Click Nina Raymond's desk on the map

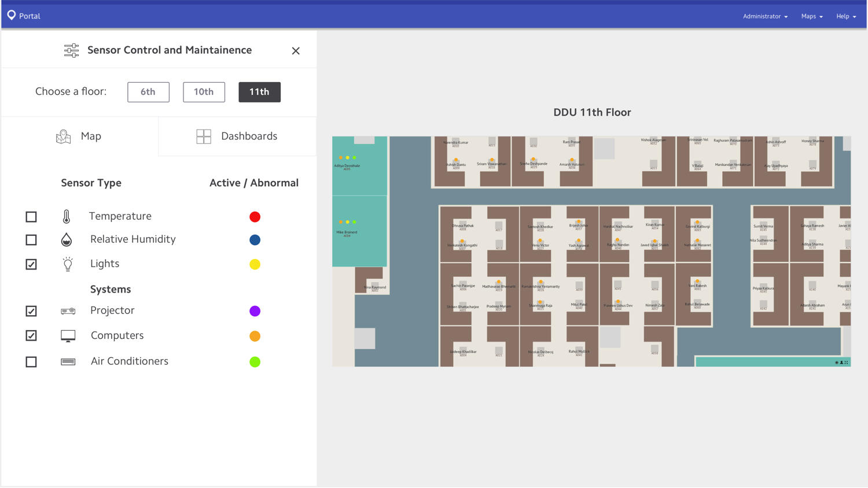click(375, 286)
